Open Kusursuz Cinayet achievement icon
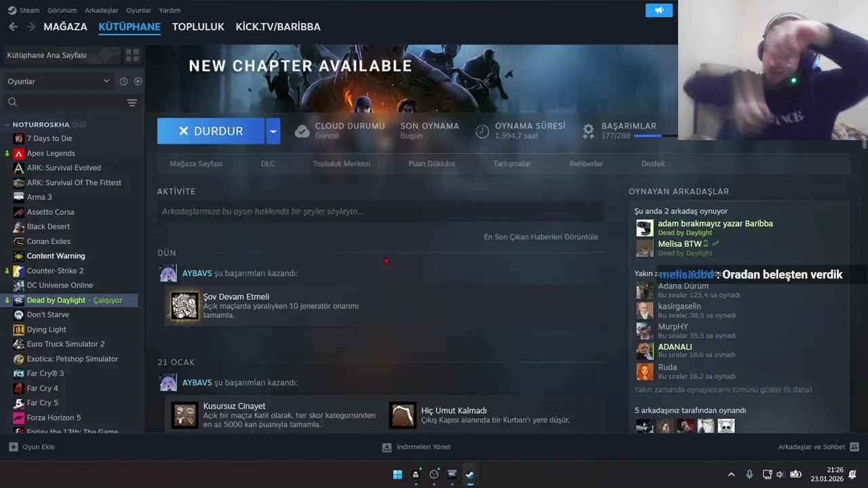Image resolution: width=868 pixels, height=488 pixels. pos(184,415)
